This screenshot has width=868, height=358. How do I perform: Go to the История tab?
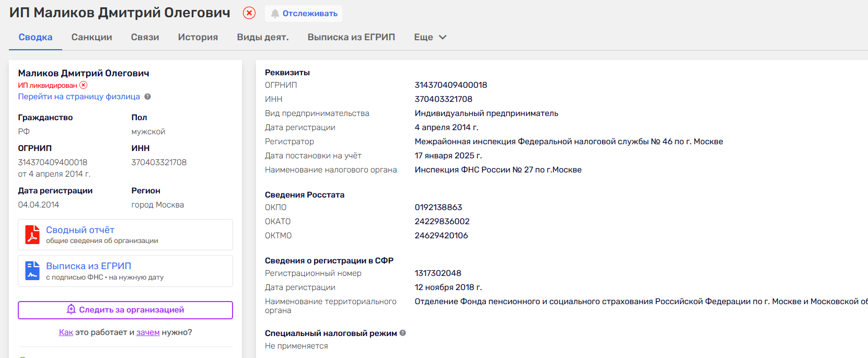point(198,37)
